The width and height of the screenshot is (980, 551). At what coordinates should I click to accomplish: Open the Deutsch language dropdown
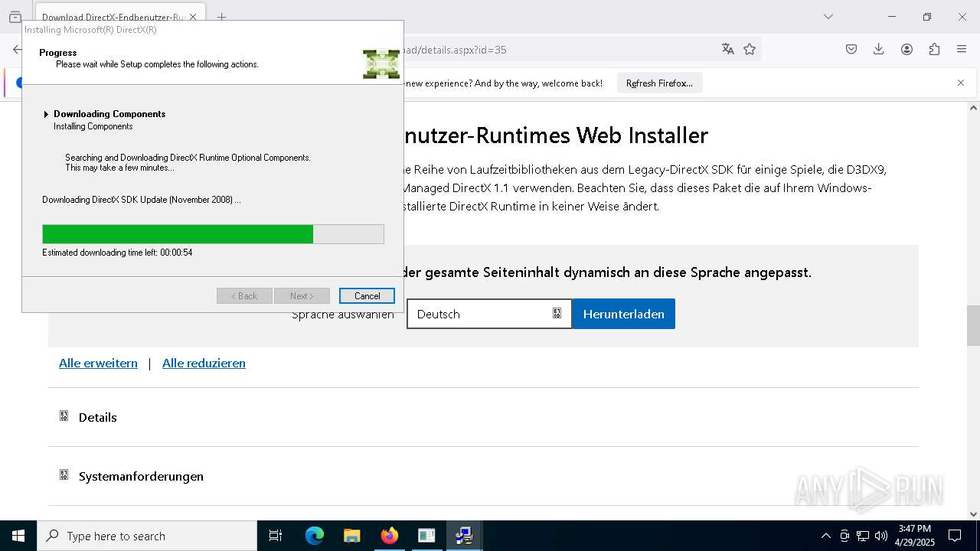pos(489,314)
